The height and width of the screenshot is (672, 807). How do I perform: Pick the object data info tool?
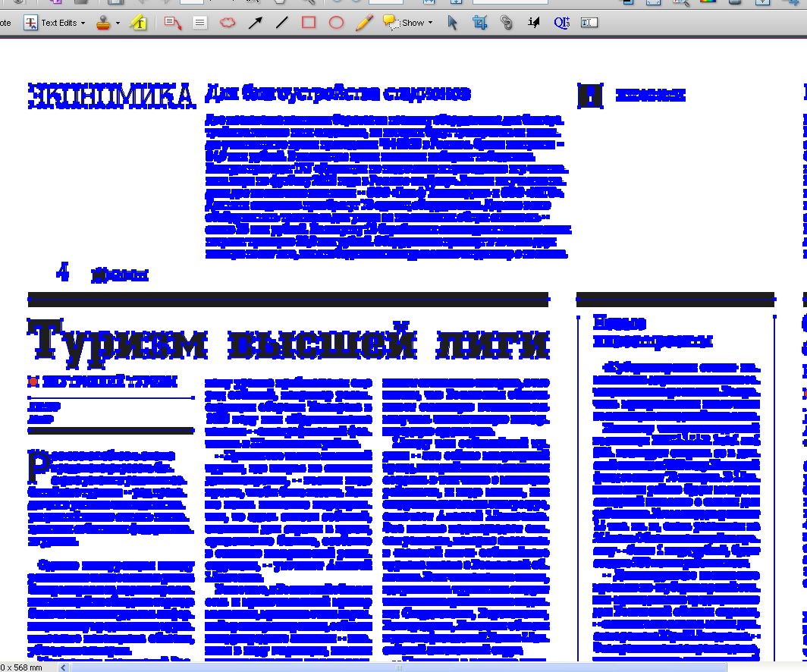coord(534,23)
